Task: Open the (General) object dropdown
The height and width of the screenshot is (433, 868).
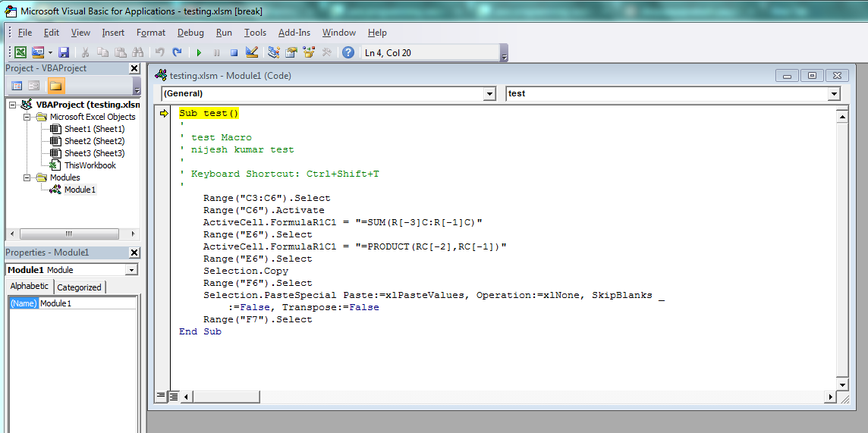Action: (x=489, y=94)
